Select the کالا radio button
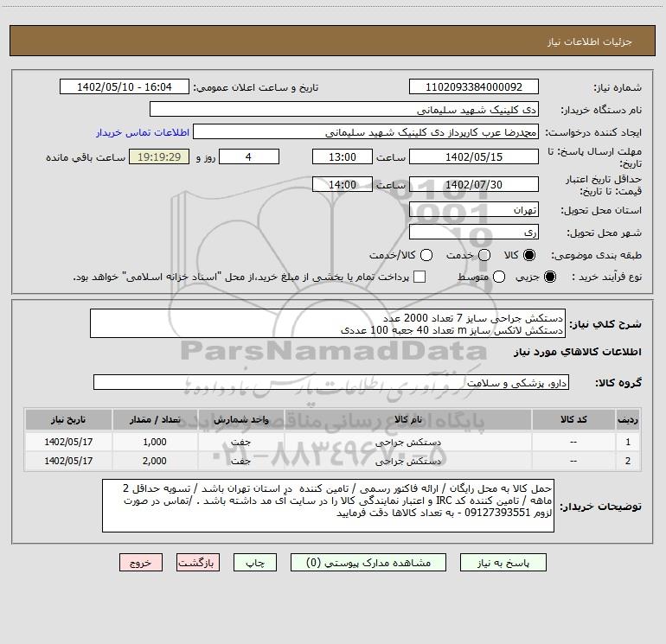This screenshot has width=666, height=644. 529,255
